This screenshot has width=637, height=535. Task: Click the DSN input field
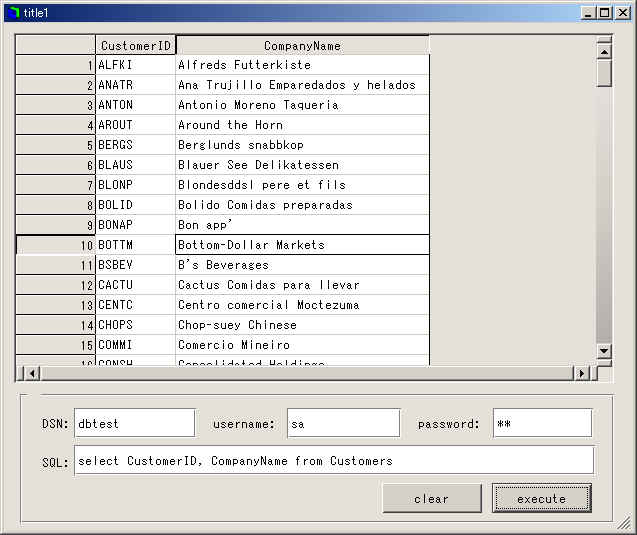(x=134, y=423)
